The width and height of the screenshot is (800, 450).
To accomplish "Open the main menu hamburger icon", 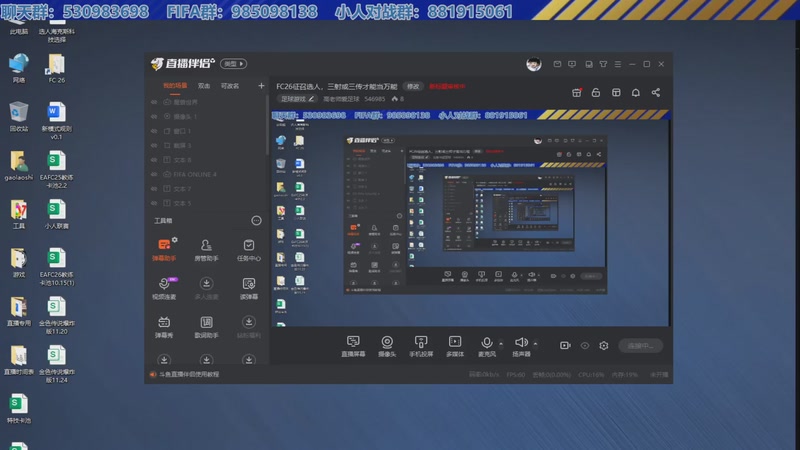I will pos(618,64).
